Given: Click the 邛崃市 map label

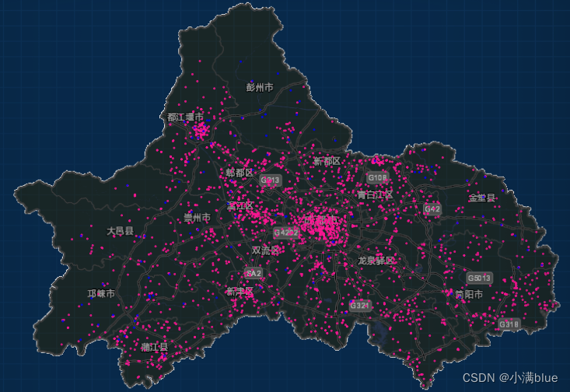Looking at the screenshot, I should 101,293.
